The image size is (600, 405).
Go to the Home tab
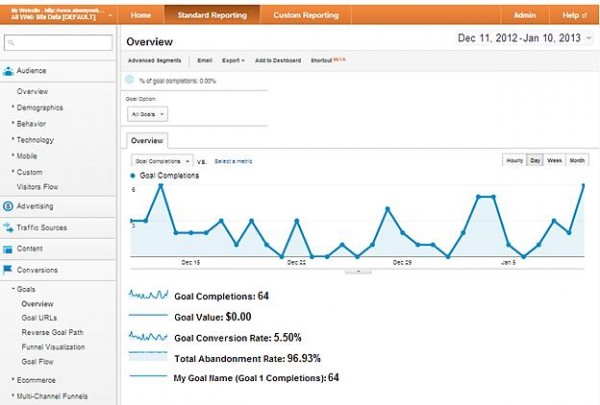(x=142, y=15)
